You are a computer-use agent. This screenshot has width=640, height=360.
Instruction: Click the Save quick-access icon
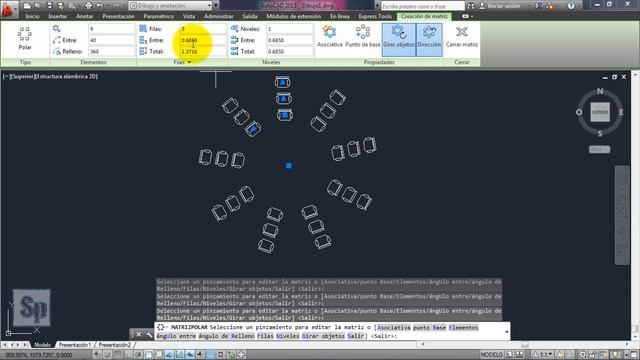49,6
